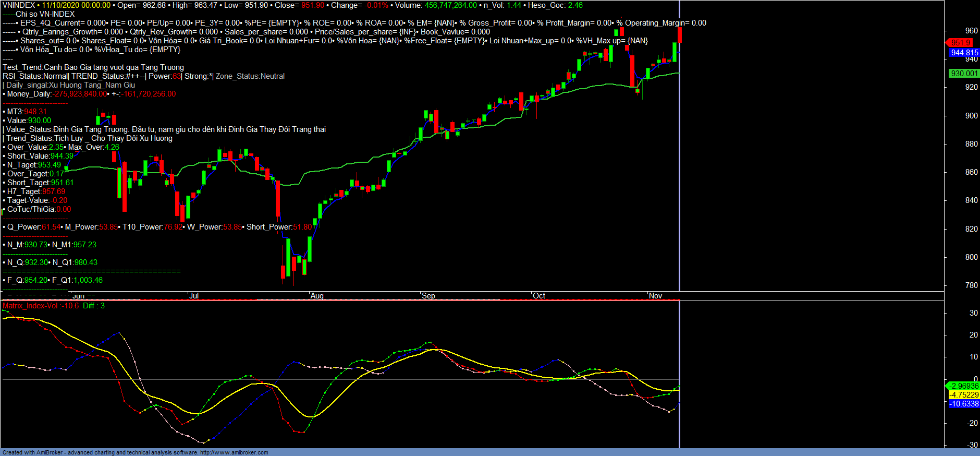Click the 900 level on price axis
The width and height of the screenshot is (980, 456).
pyautogui.click(x=971, y=116)
